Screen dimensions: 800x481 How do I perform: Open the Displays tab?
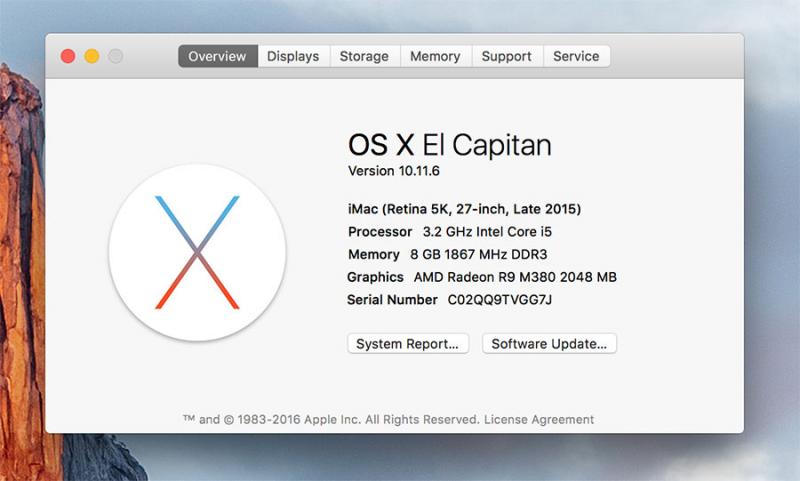pos(293,56)
